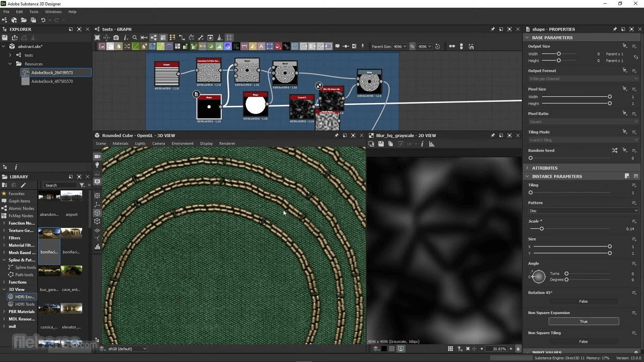Randomize the Random Seed shuffle icon

pyautogui.click(x=615, y=150)
